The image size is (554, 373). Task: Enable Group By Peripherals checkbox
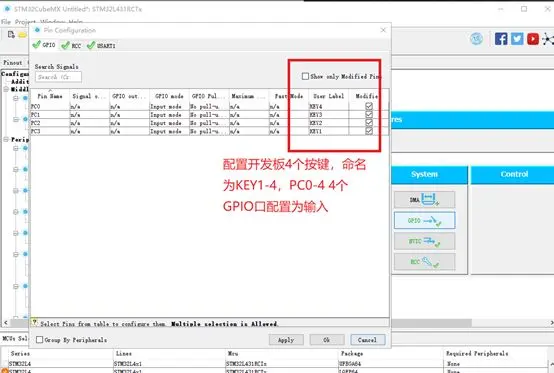coord(40,339)
